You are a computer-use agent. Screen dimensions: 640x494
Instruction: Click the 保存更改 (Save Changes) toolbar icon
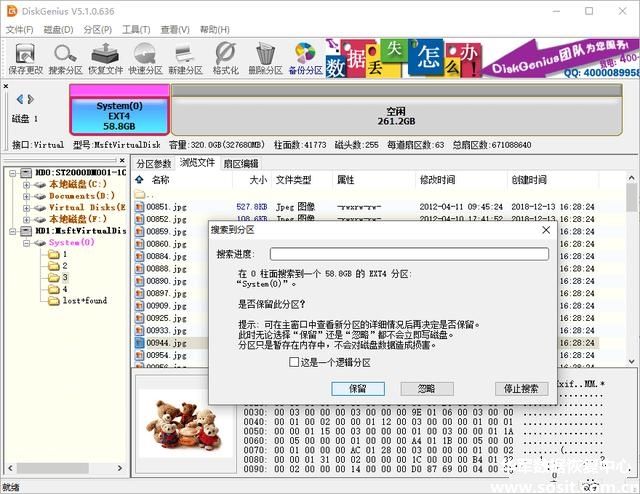[25, 58]
